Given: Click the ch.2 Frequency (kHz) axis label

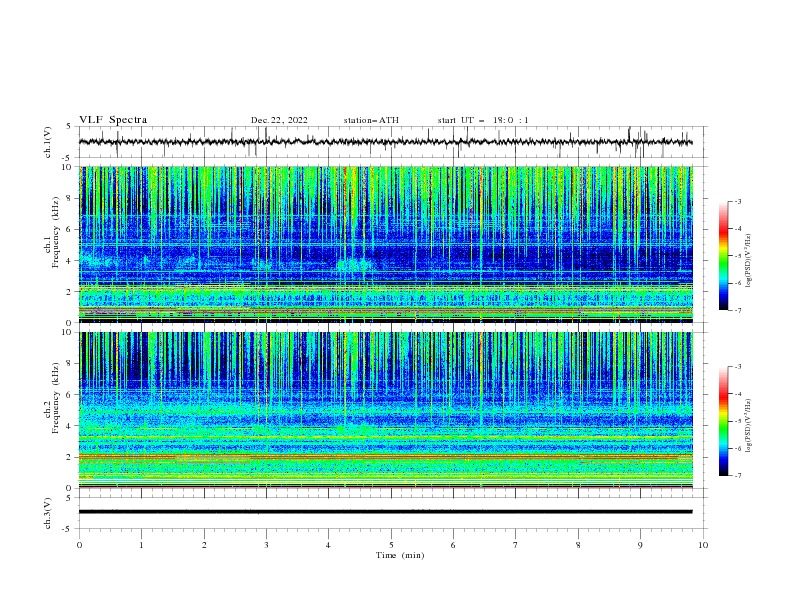Looking at the screenshot, I should tap(52, 397).
